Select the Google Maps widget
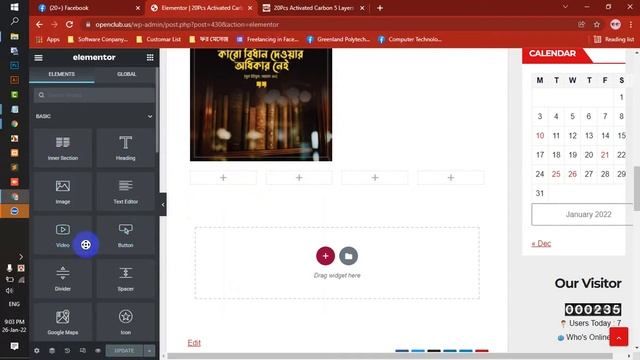Screen dimensions: 640x360 tap(62, 322)
